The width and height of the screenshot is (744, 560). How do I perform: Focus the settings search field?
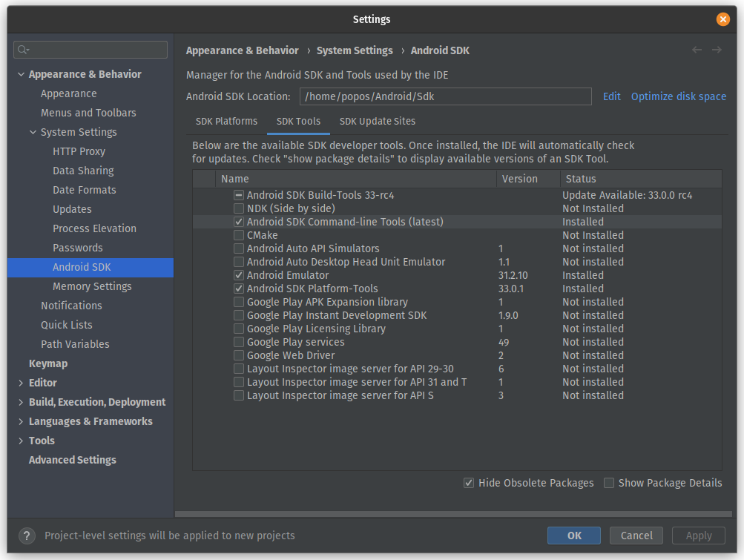(x=90, y=50)
